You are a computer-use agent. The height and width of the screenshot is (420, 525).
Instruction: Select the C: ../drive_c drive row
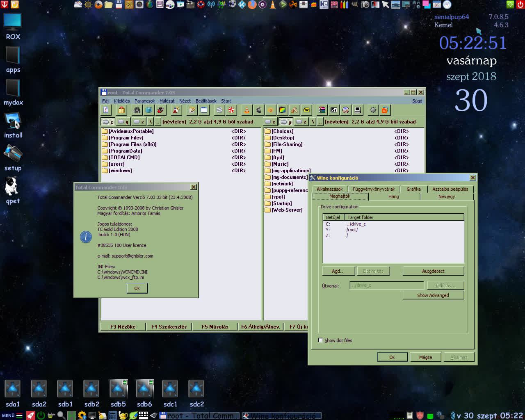394,224
